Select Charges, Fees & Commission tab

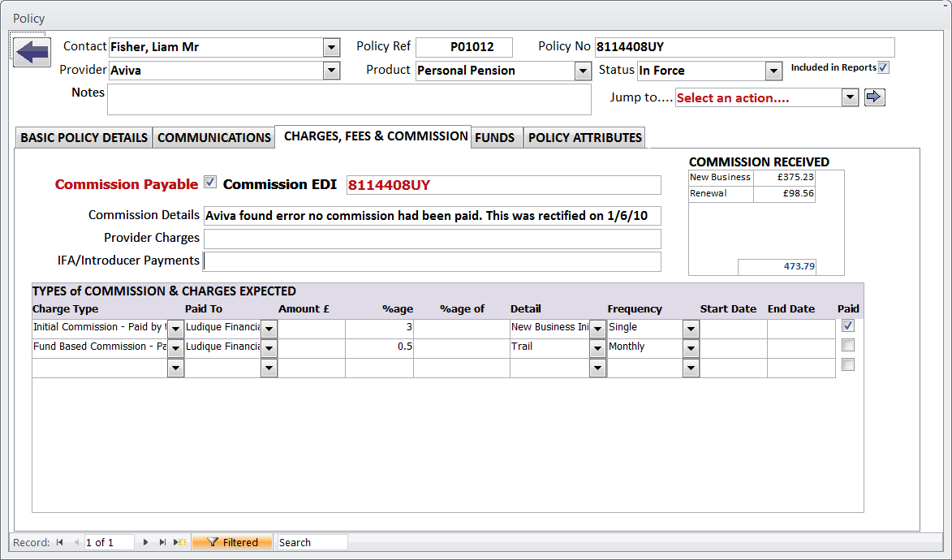[375, 136]
